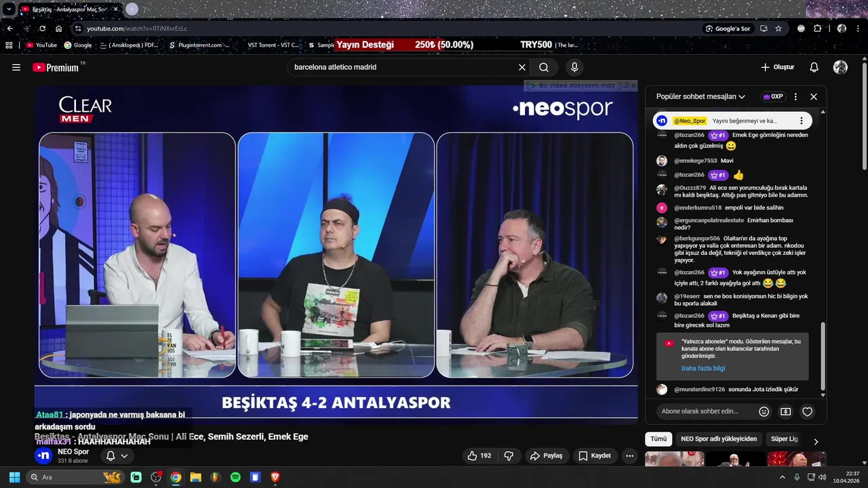Open the pinned @Neo_Spor message options
868x488 pixels.
pos(801,121)
